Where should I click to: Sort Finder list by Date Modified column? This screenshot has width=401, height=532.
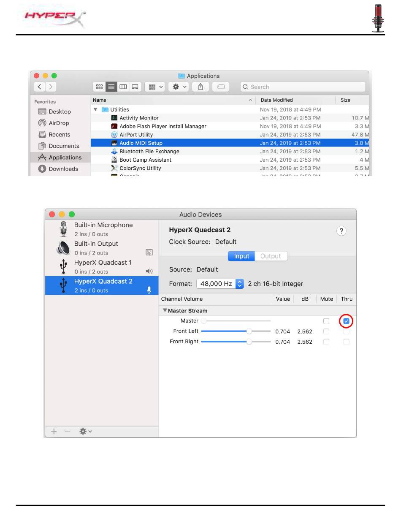click(x=296, y=100)
